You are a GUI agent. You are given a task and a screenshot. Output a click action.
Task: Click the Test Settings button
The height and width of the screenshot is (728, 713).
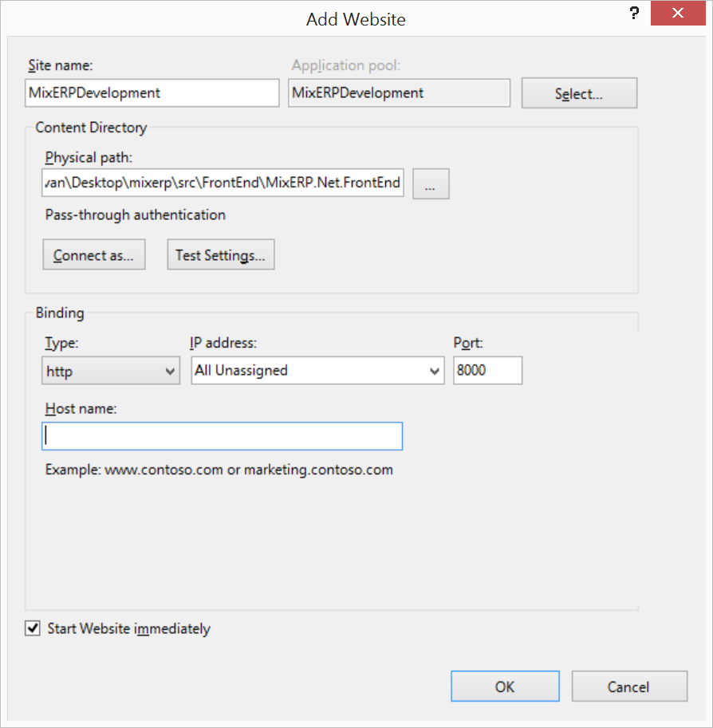pos(221,255)
